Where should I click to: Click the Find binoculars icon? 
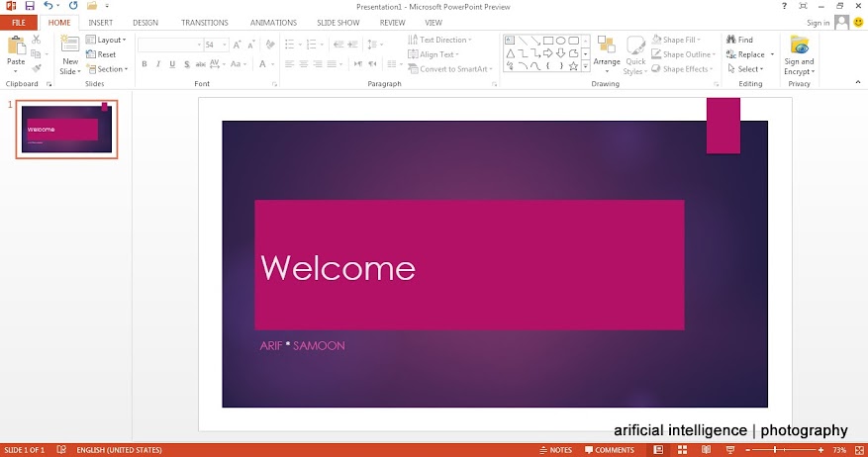tap(731, 40)
